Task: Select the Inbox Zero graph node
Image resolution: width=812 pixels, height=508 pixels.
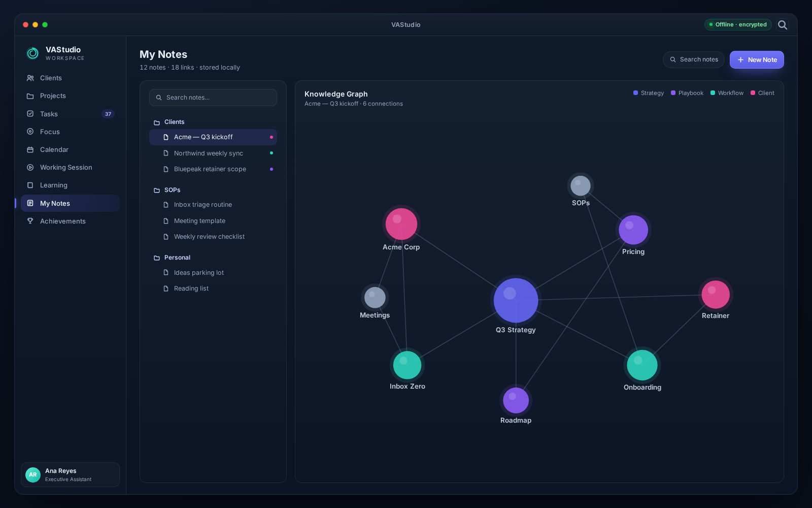Action: click(x=408, y=365)
